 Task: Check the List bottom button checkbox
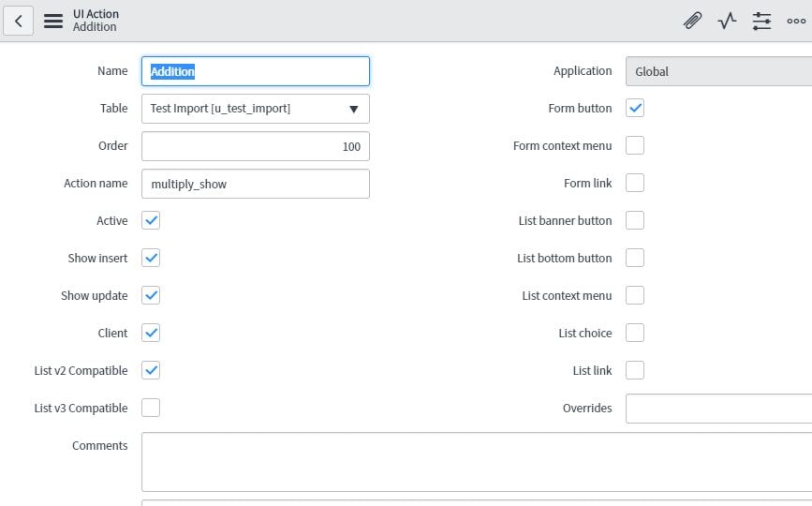tap(635, 258)
